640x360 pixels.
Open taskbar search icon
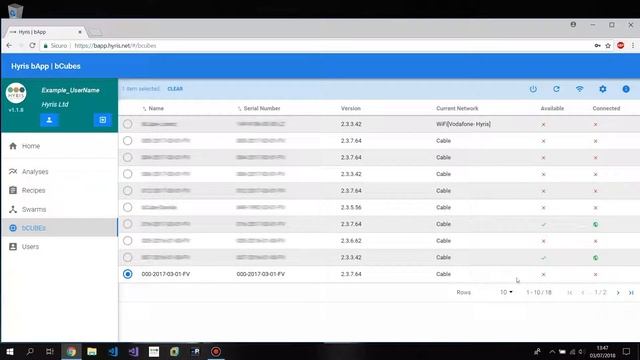tap(30, 351)
